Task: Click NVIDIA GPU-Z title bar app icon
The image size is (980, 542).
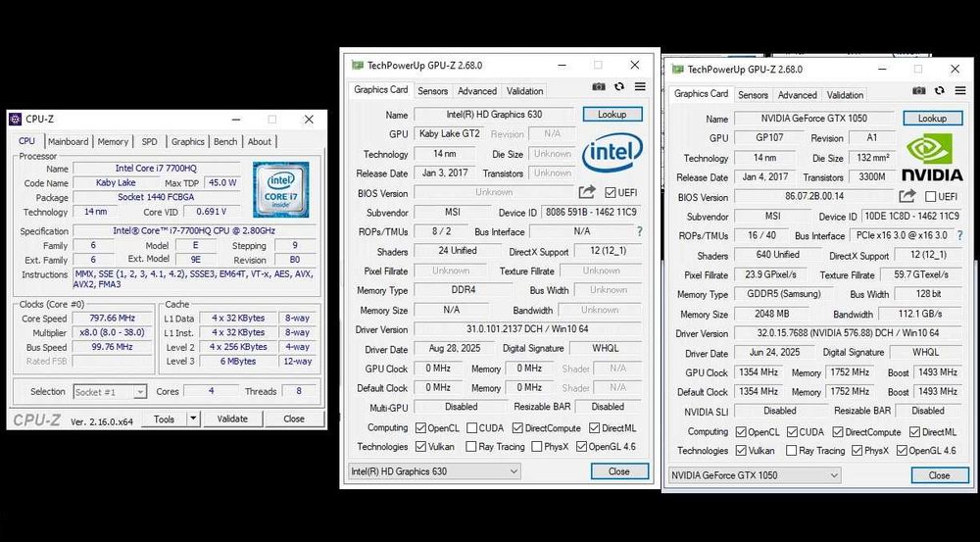Action: point(677,69)
